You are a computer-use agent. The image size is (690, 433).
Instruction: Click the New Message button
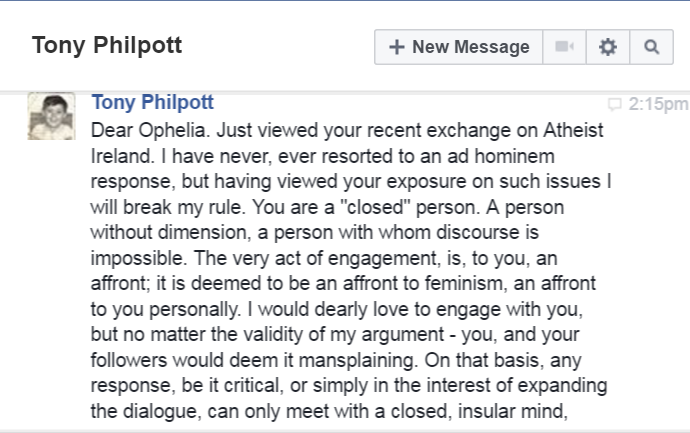pyautogui.click(x=459, y=47)
